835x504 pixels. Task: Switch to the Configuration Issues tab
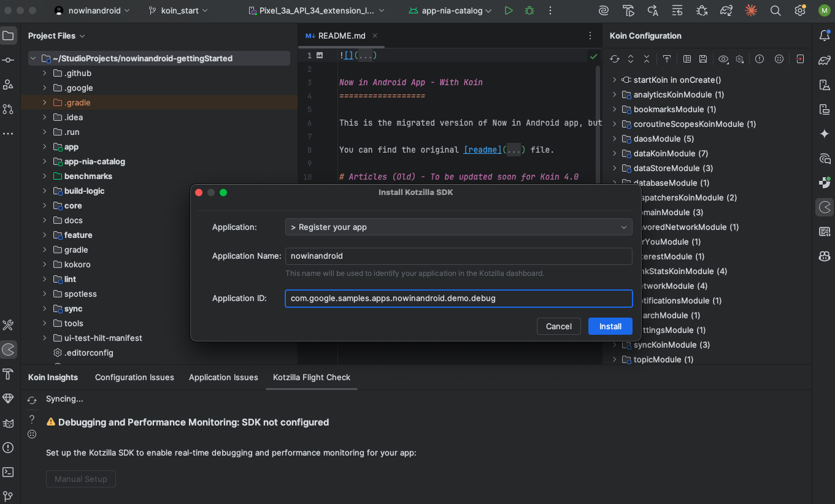134,377
